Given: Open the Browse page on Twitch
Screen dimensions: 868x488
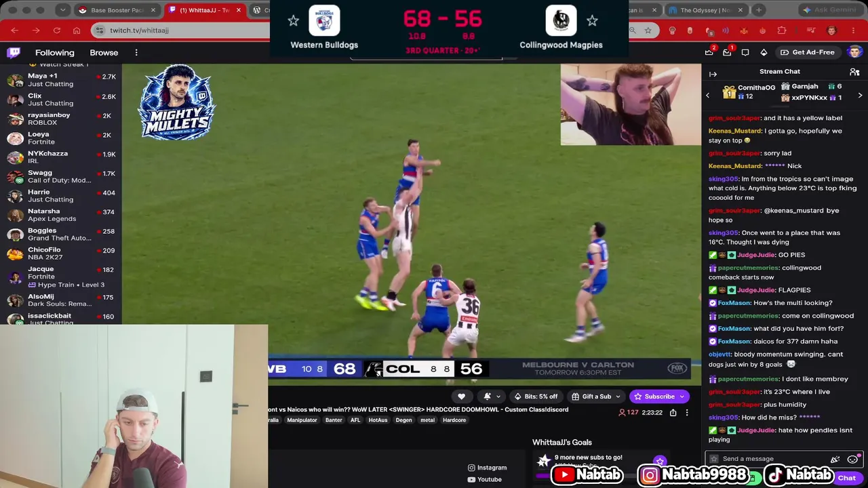Looking at the screenshot, I should tap(104, 53).
